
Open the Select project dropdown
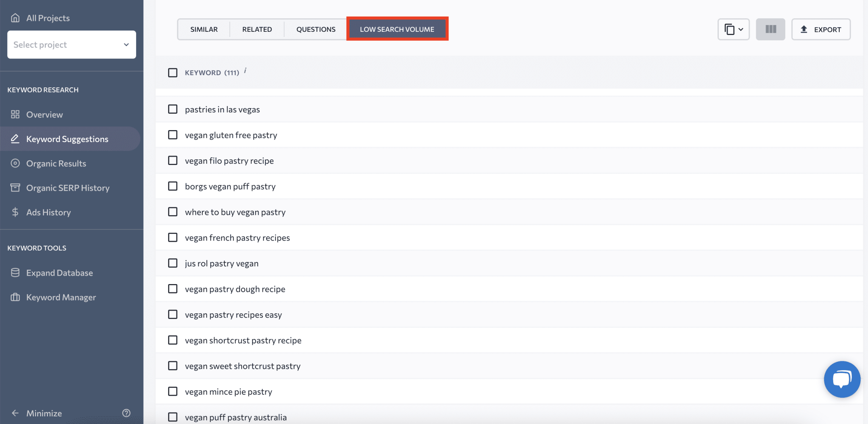point(71,45)
